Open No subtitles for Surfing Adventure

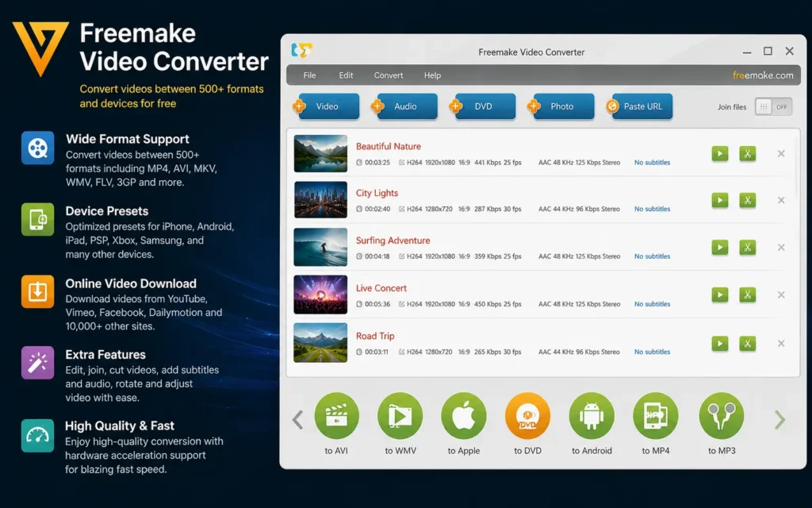point(652,256)
